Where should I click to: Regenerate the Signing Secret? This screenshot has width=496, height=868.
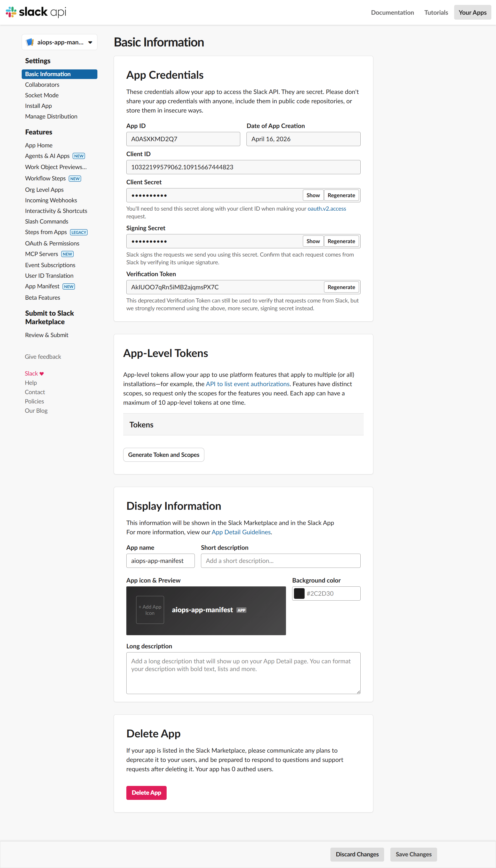[341, 241]
